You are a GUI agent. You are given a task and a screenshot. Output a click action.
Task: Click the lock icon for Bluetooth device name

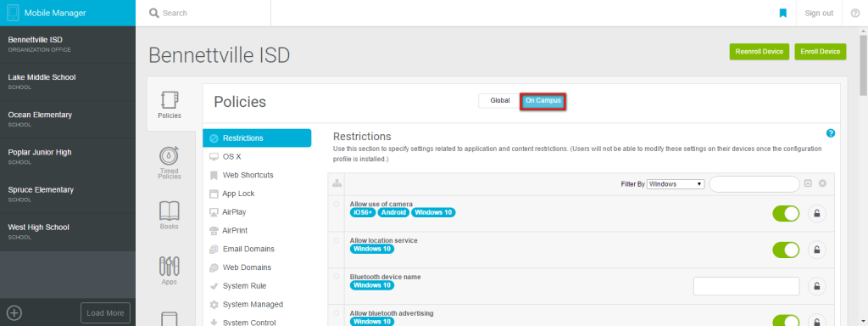pos(816,286)
